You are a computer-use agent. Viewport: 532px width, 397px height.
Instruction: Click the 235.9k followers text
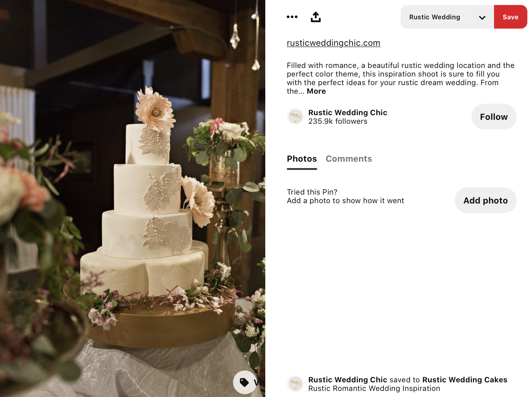click(338, 121)
